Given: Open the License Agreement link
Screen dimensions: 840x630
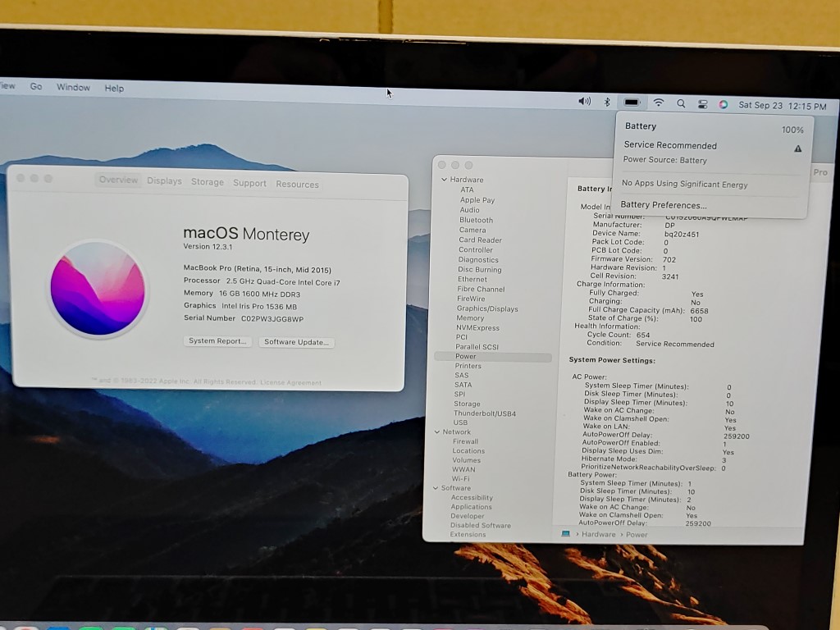Looking at the screenshot, I should click(291, 382).
